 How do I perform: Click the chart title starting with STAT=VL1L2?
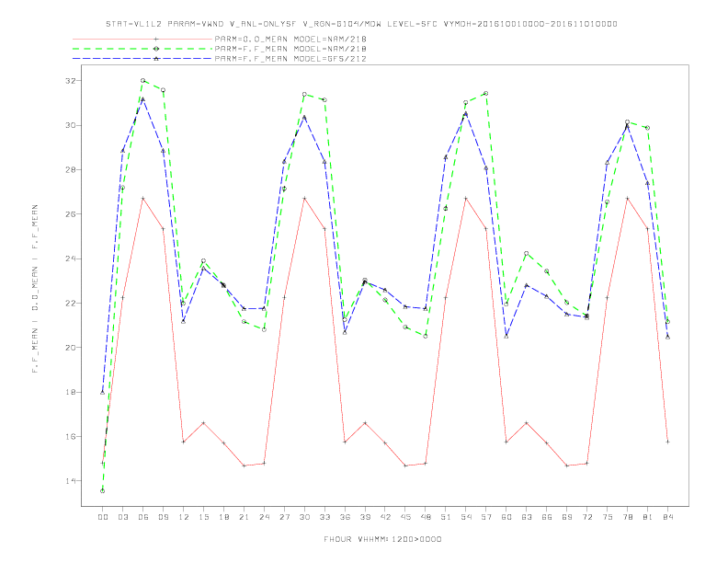(x=361, y=24)
